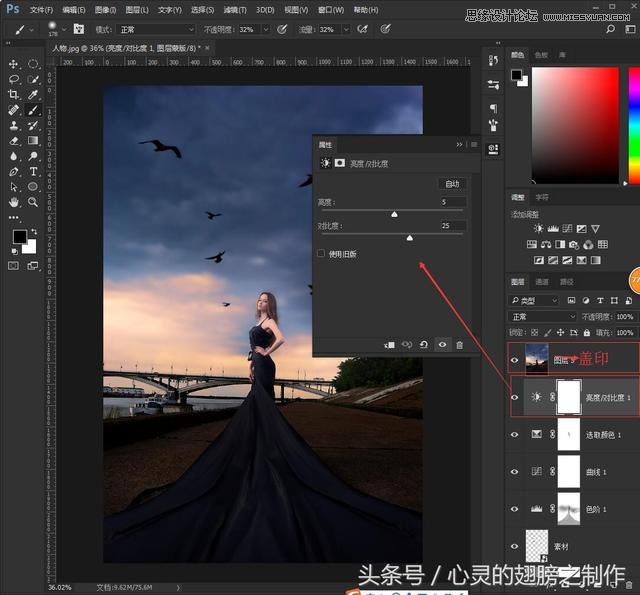
Task: Toggle visibility of 选取颜色 1 layer
Action: (x=515, y=434)
